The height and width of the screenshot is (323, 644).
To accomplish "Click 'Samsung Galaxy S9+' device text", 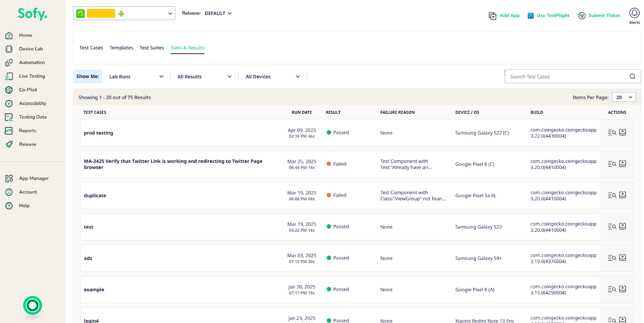I will [478, 259].
